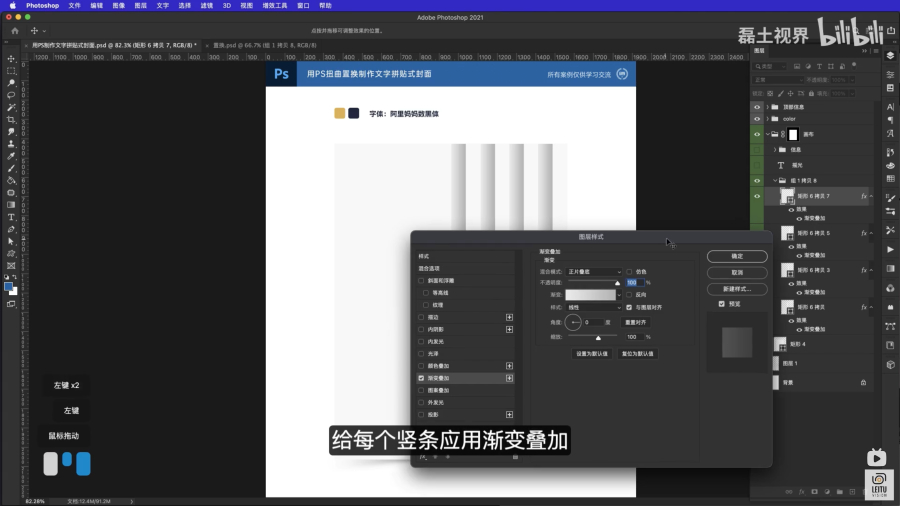The width and height of the screenshot is (900, 506).
Task: Click the 设置为默认值 button
Action: [x=592, y=354]
